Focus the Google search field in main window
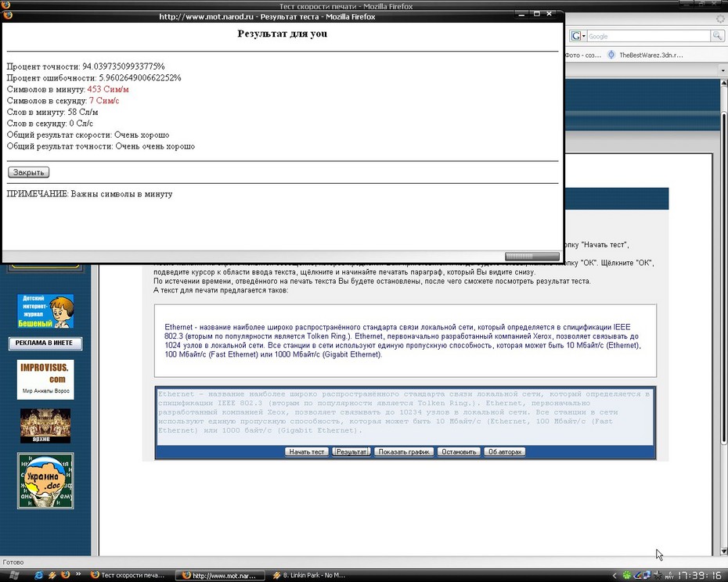728x582 pixels. tap(649, 36)
